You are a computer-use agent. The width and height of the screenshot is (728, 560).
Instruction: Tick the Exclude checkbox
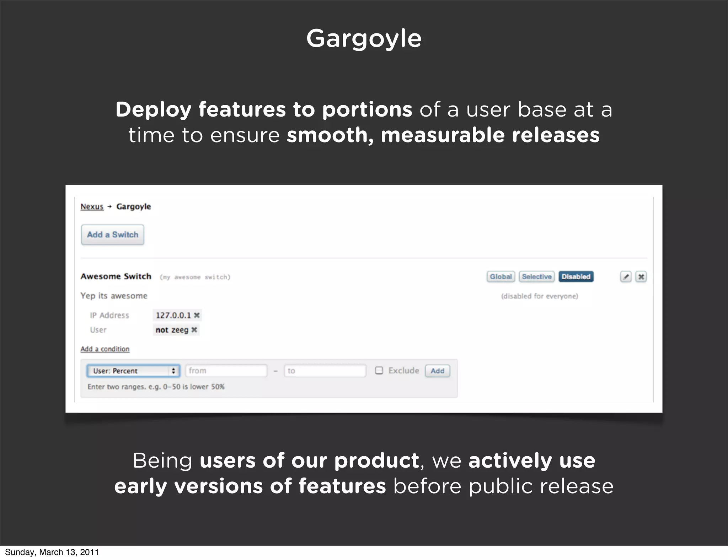pyautogui.click(x=379, y=371)
